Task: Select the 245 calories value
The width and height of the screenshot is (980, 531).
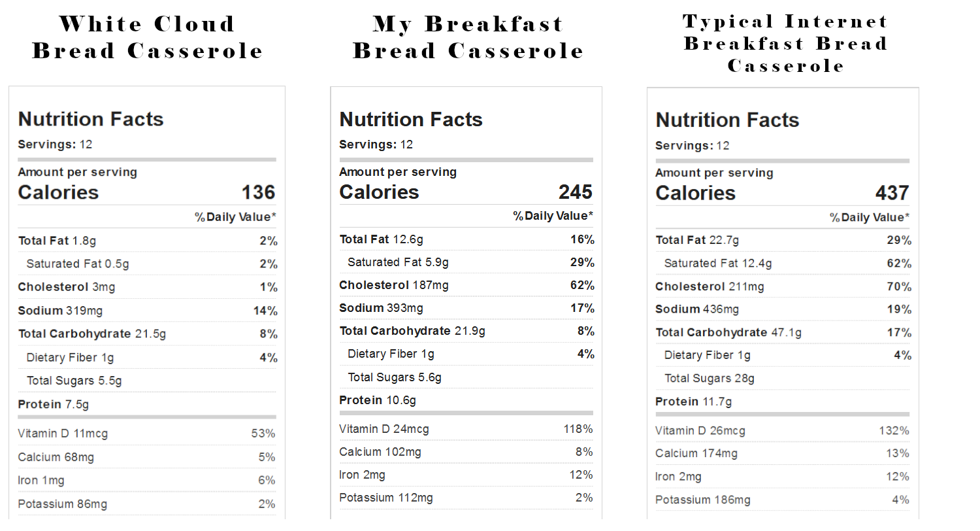Action: pos(576,192)
